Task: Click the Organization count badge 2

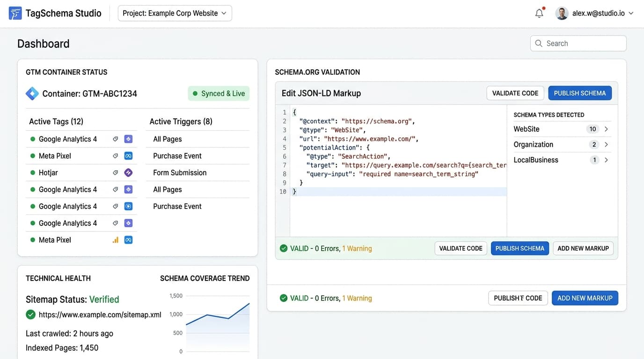Action: coord(594,144)
